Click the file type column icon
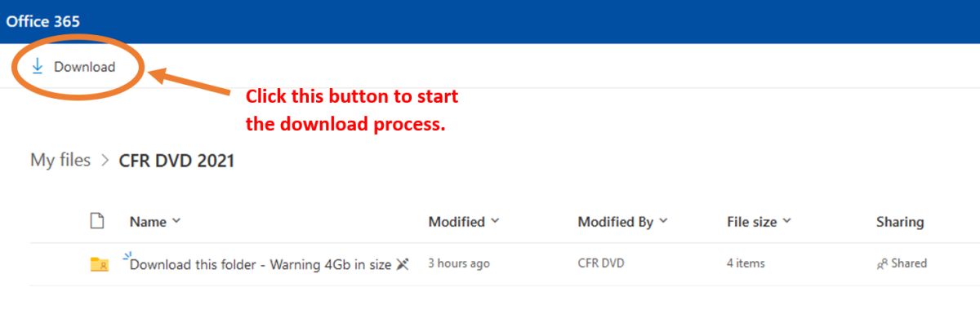Image resolution: width=980 pixels, height=314 pixels. (97, 221)
